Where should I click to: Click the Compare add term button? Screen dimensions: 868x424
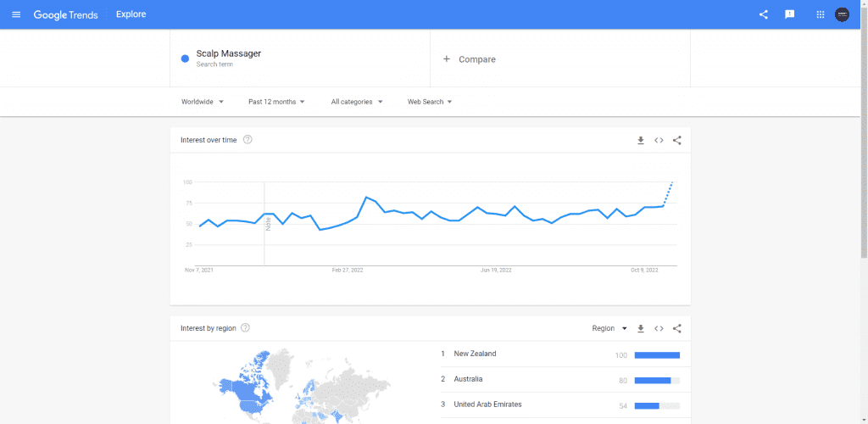470,59
